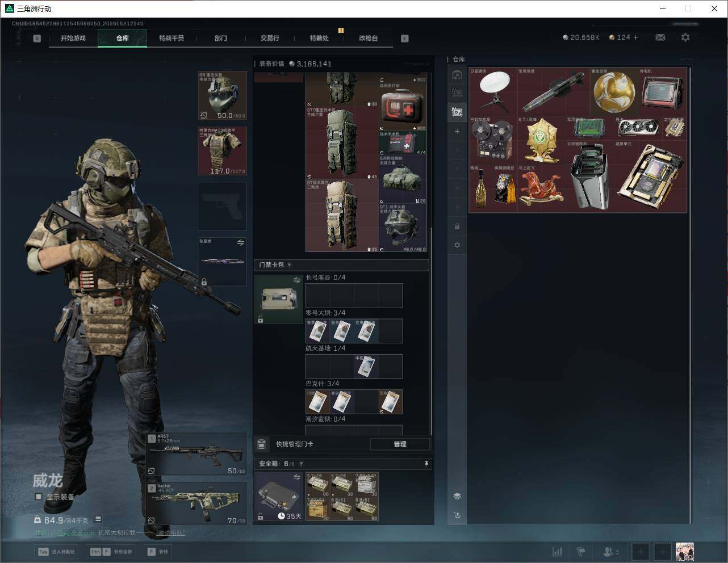Select the reel tape recorder item
The height and width of the screenshot is (563, 728).
tap(493, 140)
